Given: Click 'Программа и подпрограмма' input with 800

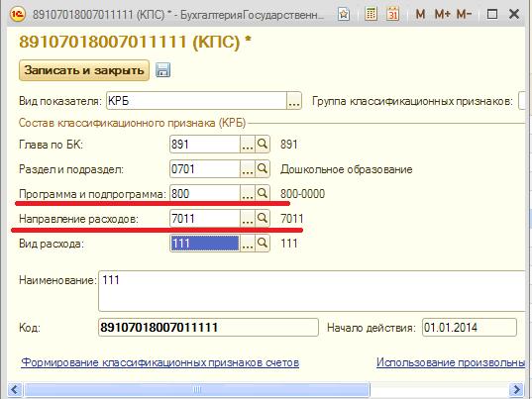Looking at the screenshot, I should tap(205, 194).
